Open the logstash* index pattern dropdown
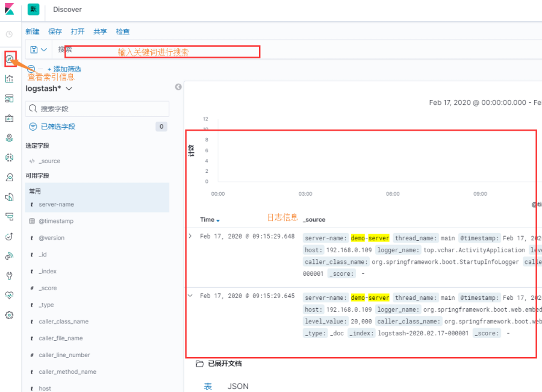Screen dimensions: 542x392 [49, 89]
